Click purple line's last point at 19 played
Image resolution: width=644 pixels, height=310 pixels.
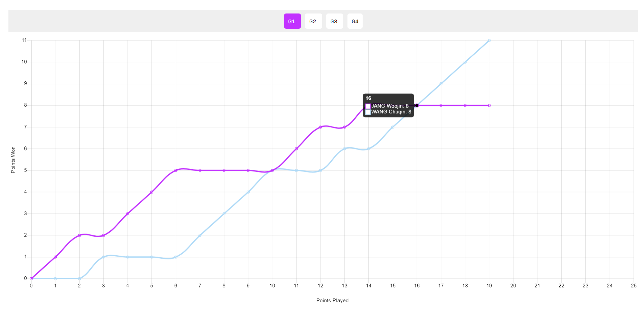pyautogui.click(x=489, y=106)
